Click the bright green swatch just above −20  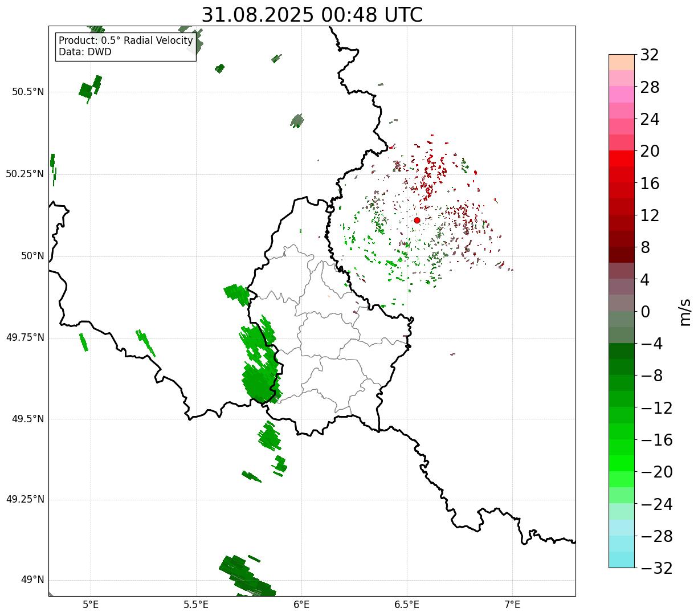click(622, 463)
